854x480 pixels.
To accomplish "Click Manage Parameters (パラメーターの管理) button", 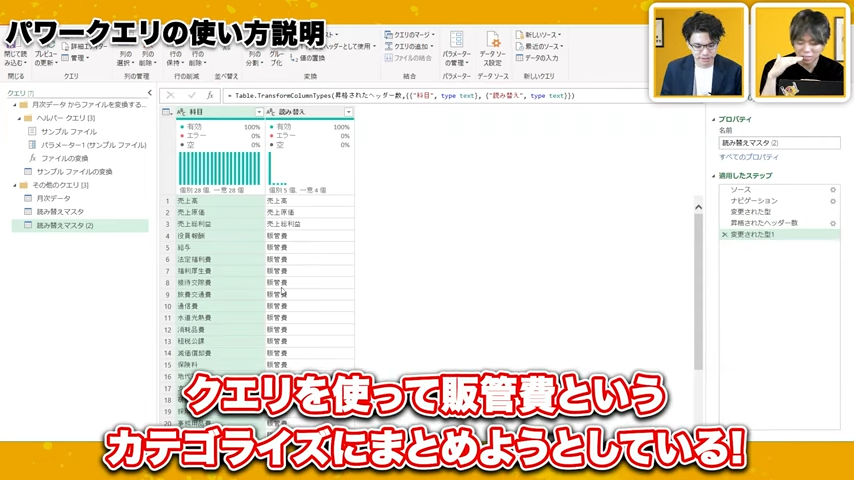I will pyautogui.click(x=456, y=50).
